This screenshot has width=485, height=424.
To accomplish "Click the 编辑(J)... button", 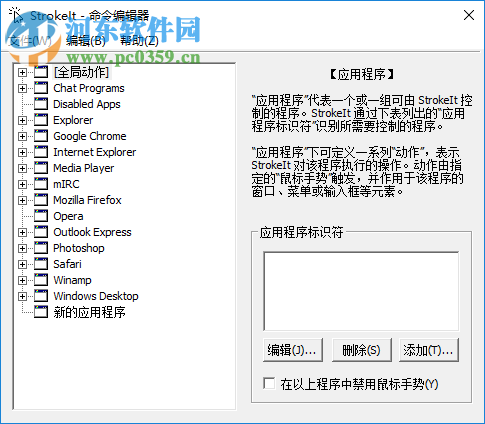I will (293, 350).
